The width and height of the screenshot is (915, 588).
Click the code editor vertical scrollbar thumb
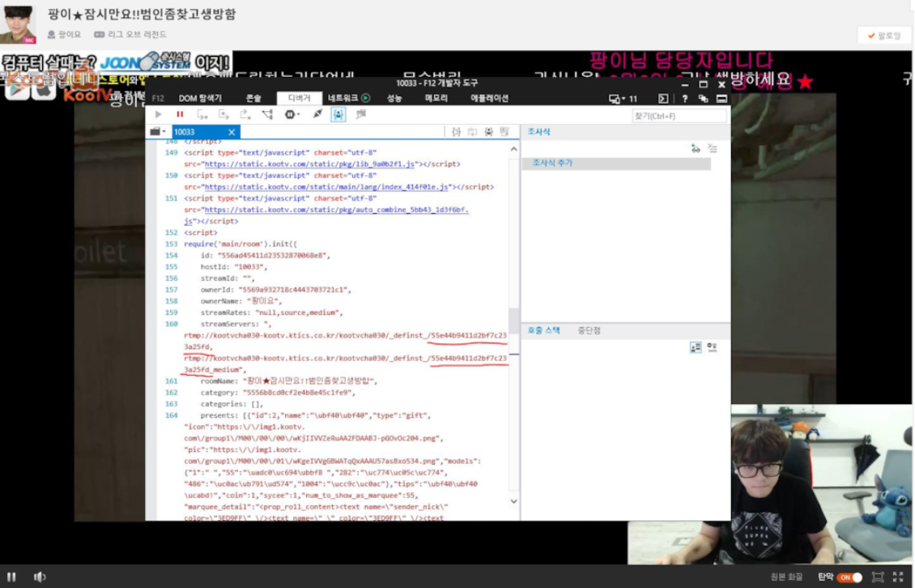click(x=513, y=321)
